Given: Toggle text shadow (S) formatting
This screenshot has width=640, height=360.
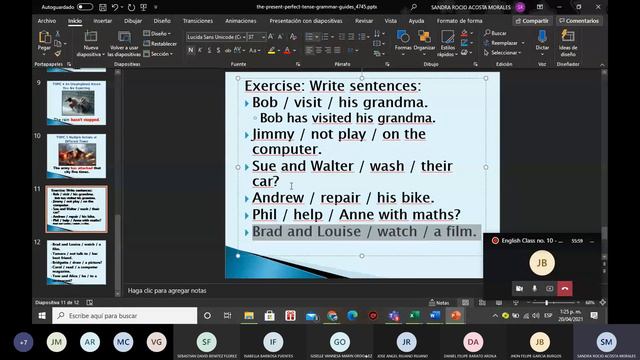Looking at the screenshot, I should [219, 51].
